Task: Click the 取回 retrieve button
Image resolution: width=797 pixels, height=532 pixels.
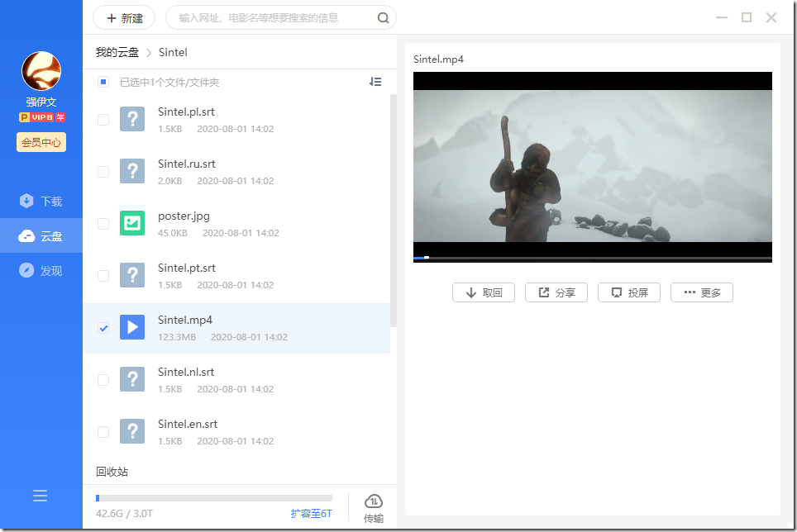Action: (484, 292)
